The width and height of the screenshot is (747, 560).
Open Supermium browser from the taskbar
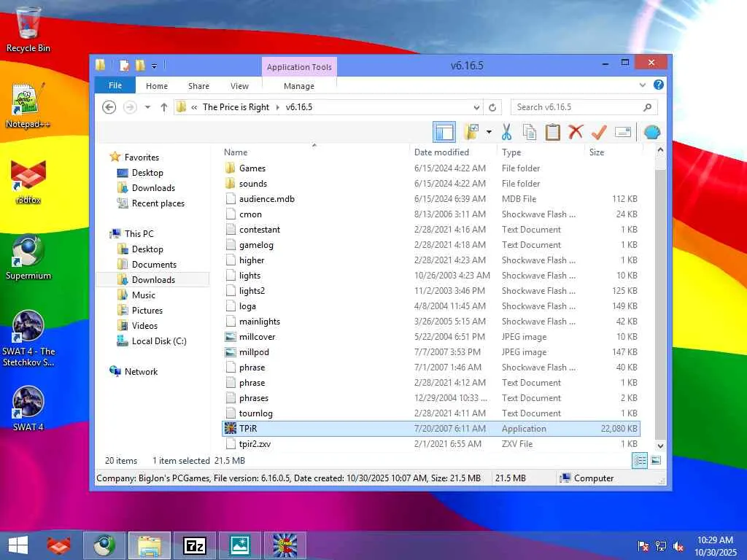pyautogui.click(x=104, y=545)
